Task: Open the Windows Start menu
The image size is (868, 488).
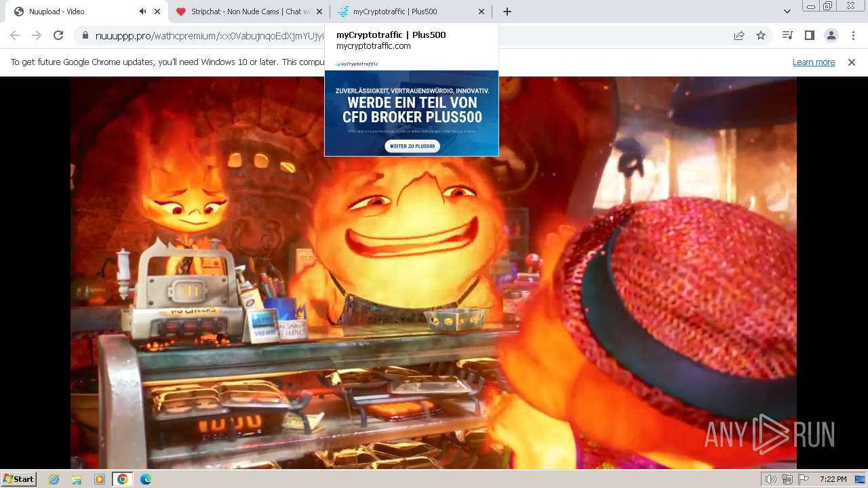Action: (19, 479)
